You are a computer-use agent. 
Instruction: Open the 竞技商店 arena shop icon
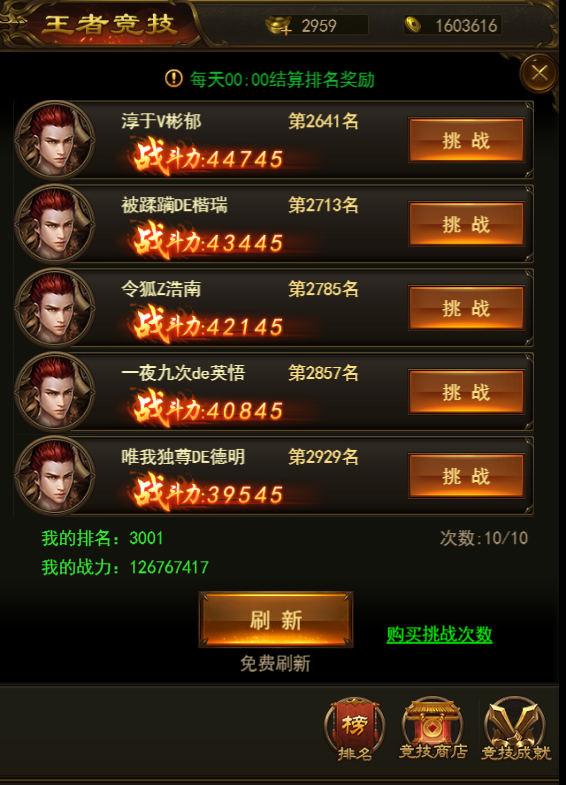pos(432,729)
